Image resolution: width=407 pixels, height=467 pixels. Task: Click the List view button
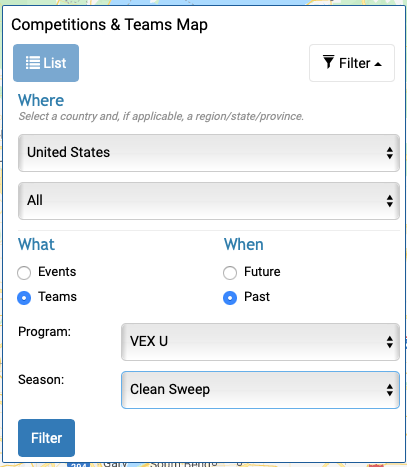[46, 63]
